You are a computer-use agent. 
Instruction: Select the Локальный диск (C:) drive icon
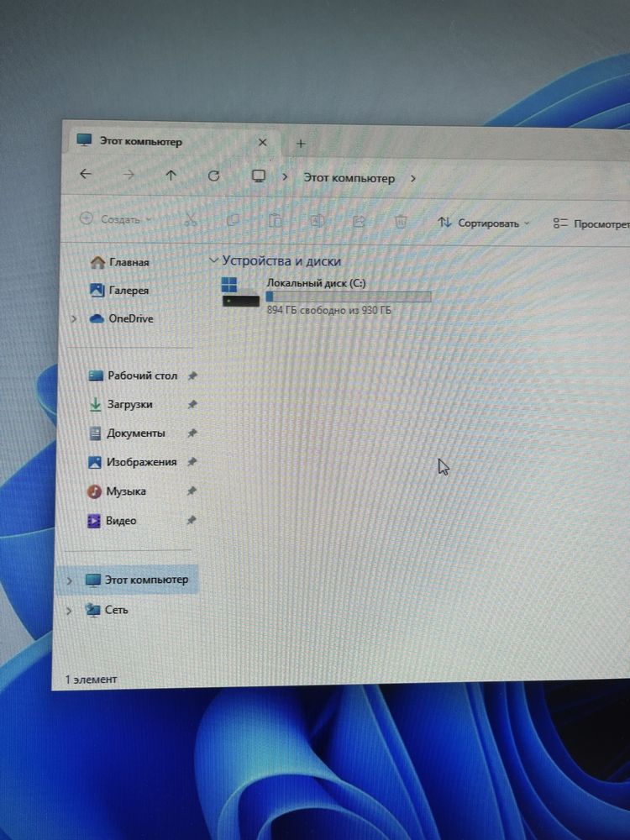point(240,292)
